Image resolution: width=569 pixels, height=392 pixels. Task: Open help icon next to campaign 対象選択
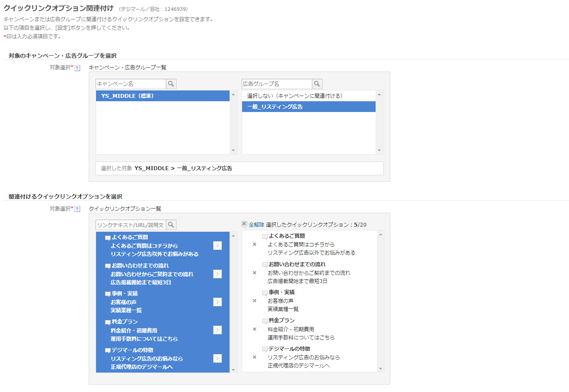pyautogui.click(x=77, y=68)
